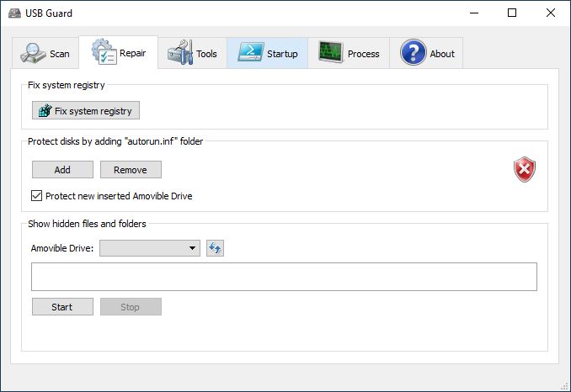The height and width of the screenshot is (392, 571).
Task: Minimize the USB Guard window
Action: [x=474, y=13]
